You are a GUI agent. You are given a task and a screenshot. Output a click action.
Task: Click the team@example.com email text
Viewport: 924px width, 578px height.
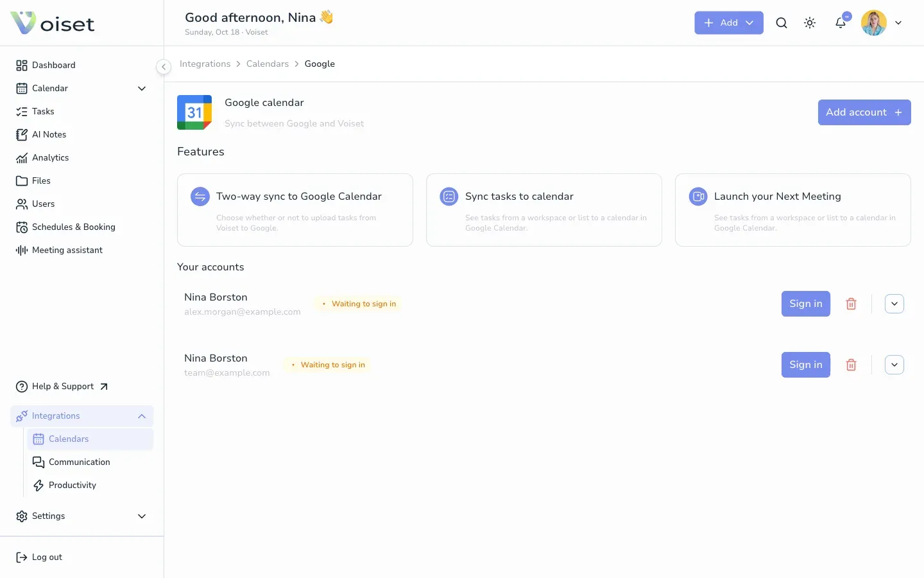pos(227,373)
